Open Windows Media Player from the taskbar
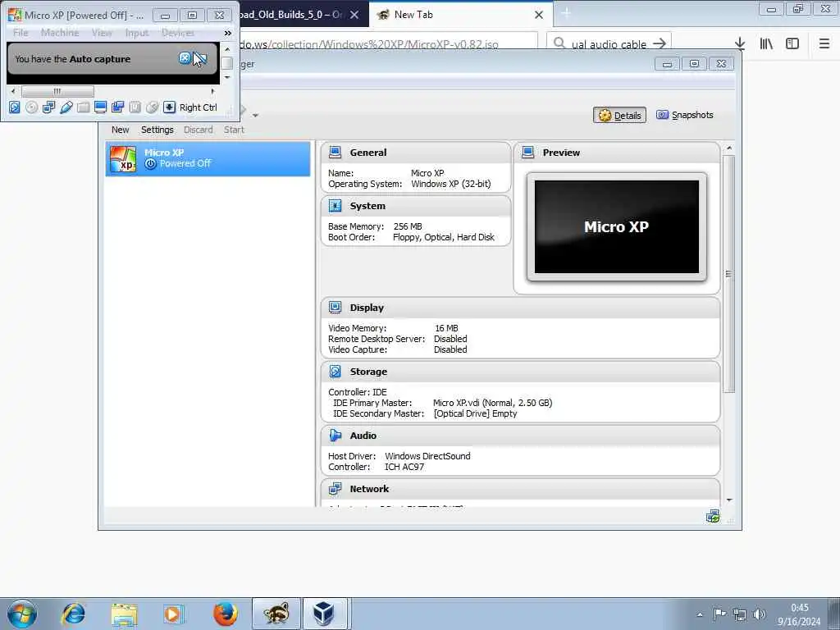Image resolution: width=840 pixels, height=630 pixels. click(x=174, y=614)
